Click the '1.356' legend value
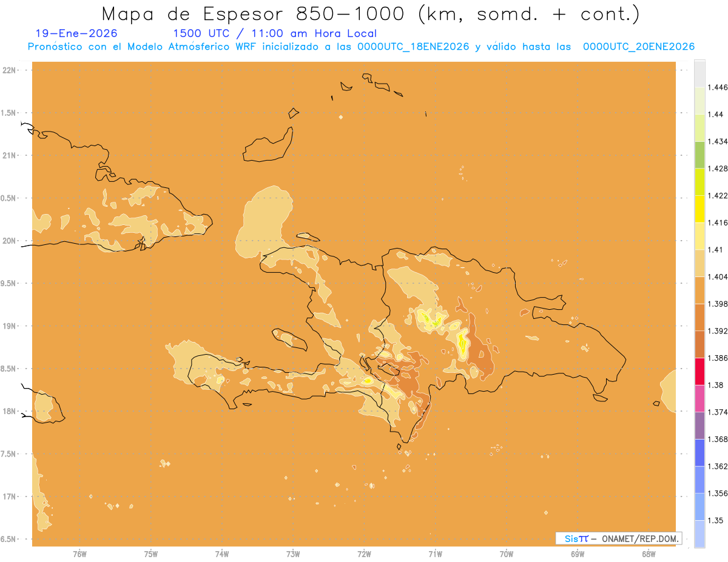728x562 pixels. tap(717, 493)
